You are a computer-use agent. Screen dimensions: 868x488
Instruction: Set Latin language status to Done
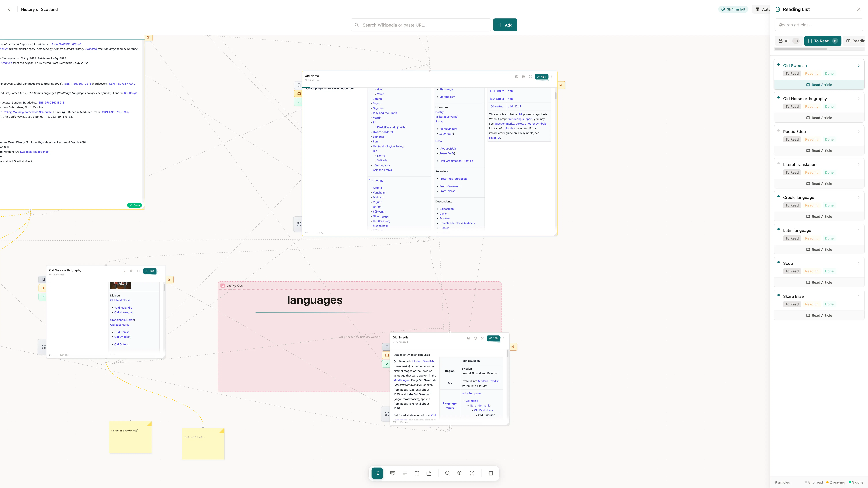[829, 238]
